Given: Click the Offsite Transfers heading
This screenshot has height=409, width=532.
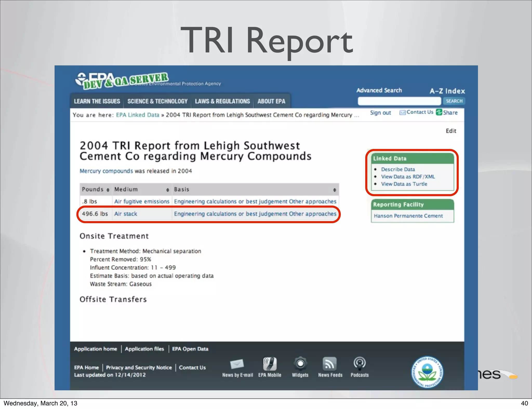Looking at the screenshot, I should point(113,299).
